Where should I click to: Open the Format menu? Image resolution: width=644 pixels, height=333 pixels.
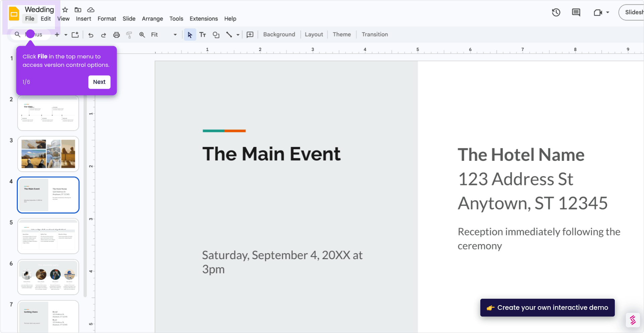pos(107,19)
